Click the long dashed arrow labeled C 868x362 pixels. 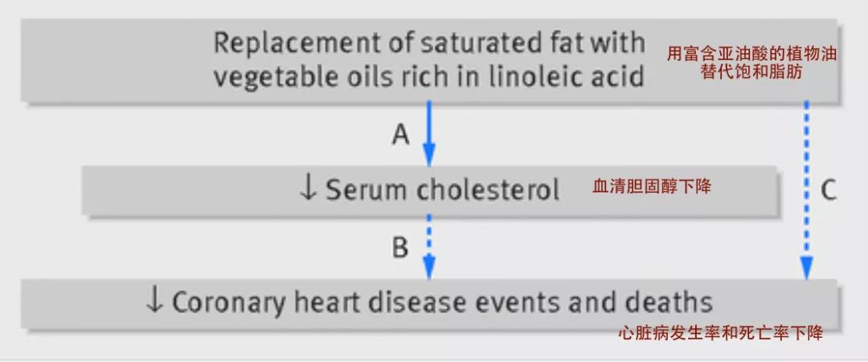807,190
